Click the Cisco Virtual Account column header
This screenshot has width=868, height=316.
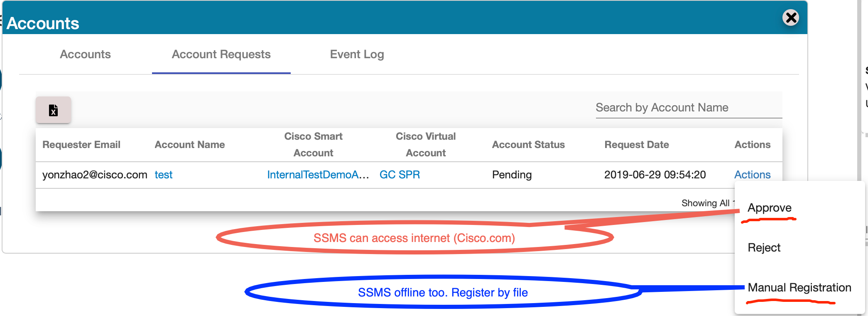click(426, 145)
